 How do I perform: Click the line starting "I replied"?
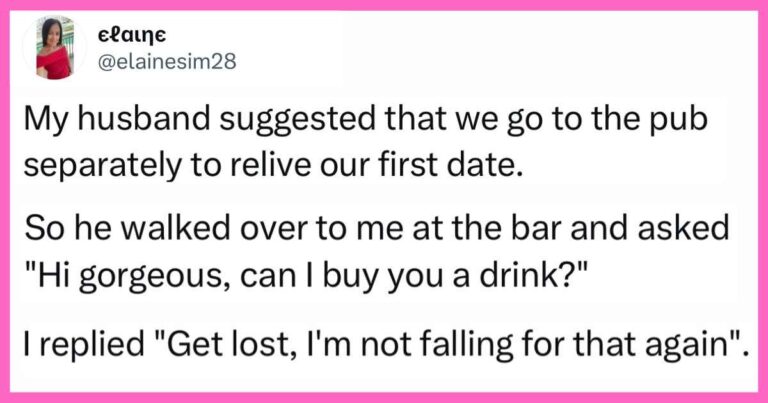[387, 345]
